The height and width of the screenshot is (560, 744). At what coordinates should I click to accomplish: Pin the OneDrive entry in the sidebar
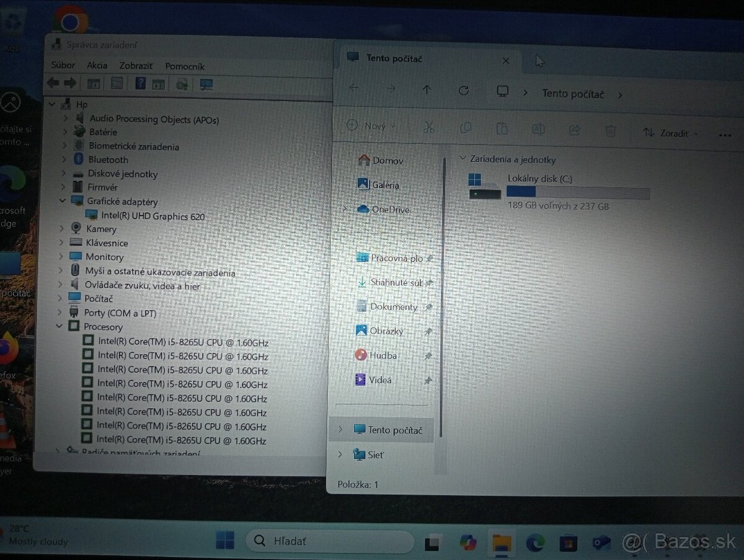(427, 210)
